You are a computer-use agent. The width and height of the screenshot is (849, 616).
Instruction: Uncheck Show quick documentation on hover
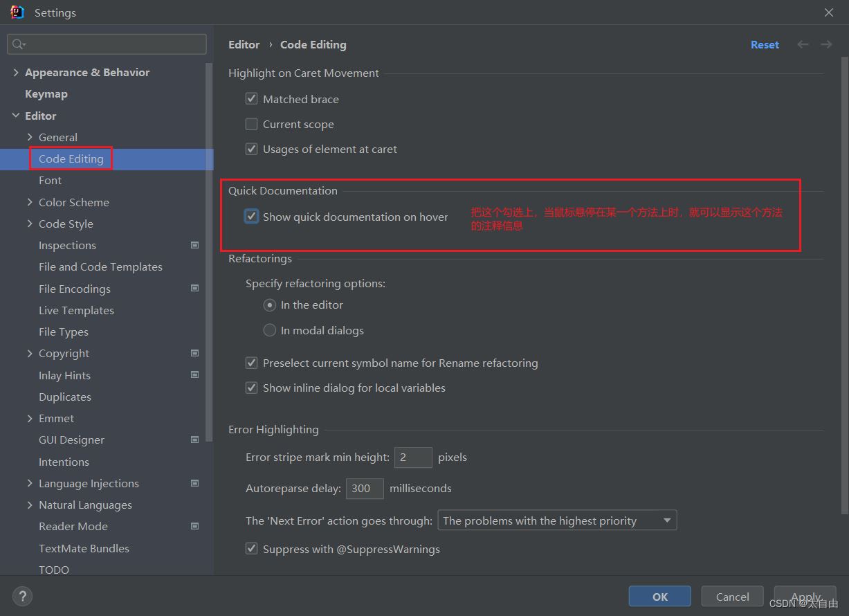click(251, 217)
